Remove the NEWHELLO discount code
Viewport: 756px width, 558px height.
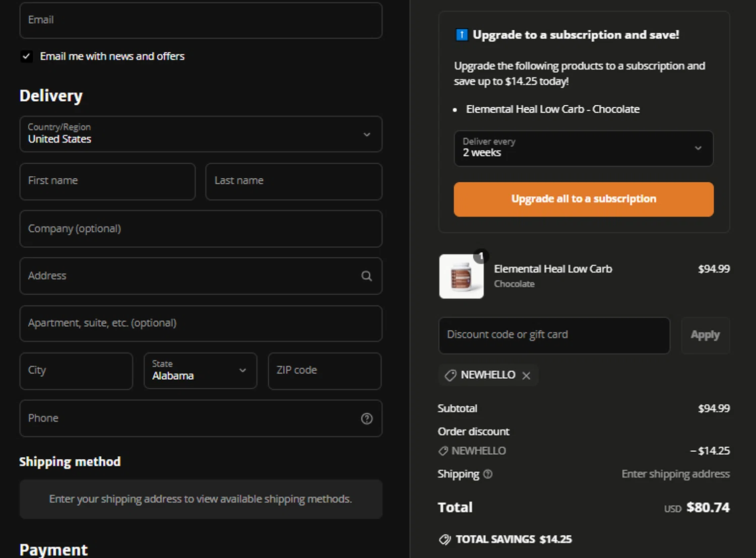click(x=526, y=376)
